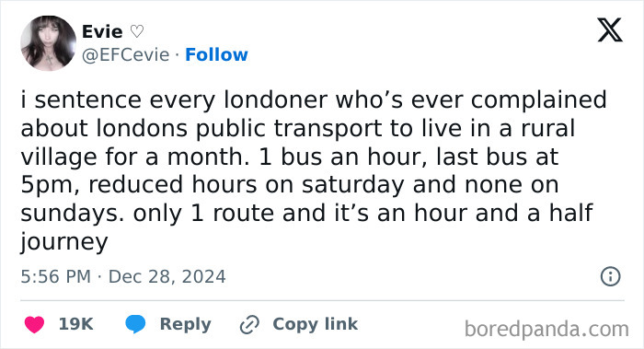Follow the @EFCevie account

click(216, 54)
